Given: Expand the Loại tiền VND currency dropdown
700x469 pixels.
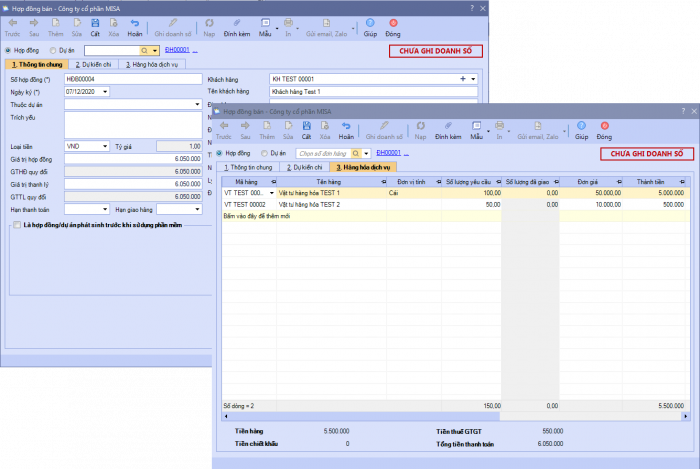Looking at the screenshot, I should [105, 146].
